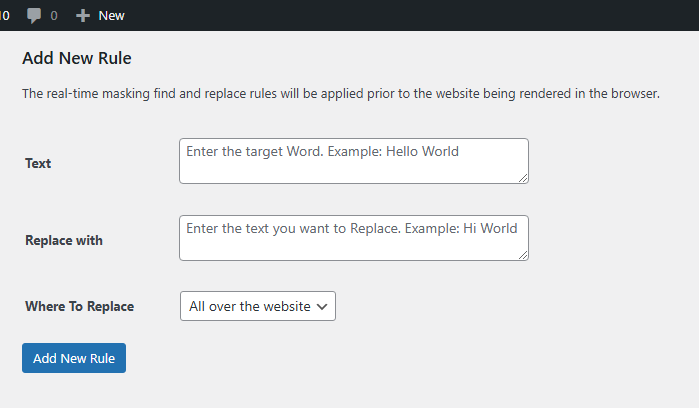Click the partially visible updates count
This screenshot has height=408, width=699.
pos(5,16)
